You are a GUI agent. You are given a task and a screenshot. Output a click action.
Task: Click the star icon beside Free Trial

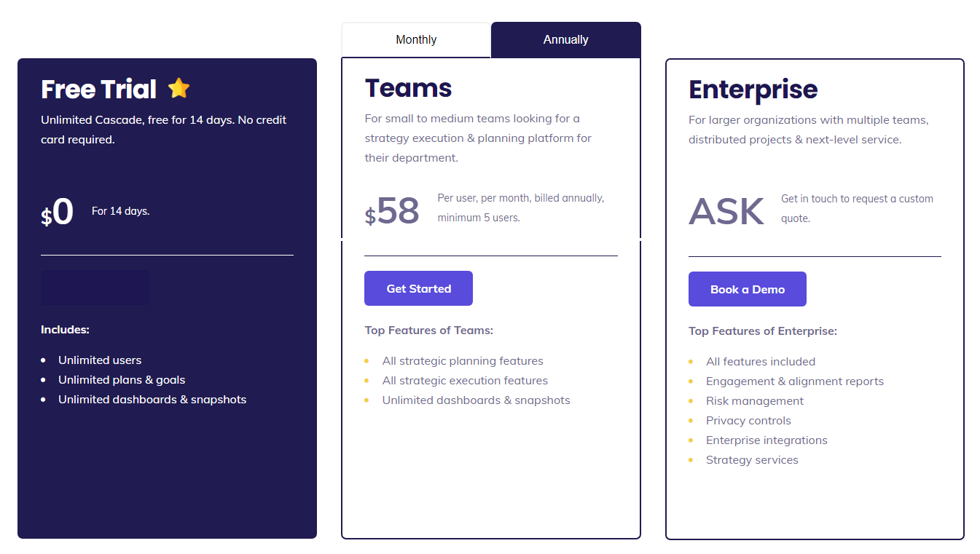(x=179, y=89)
